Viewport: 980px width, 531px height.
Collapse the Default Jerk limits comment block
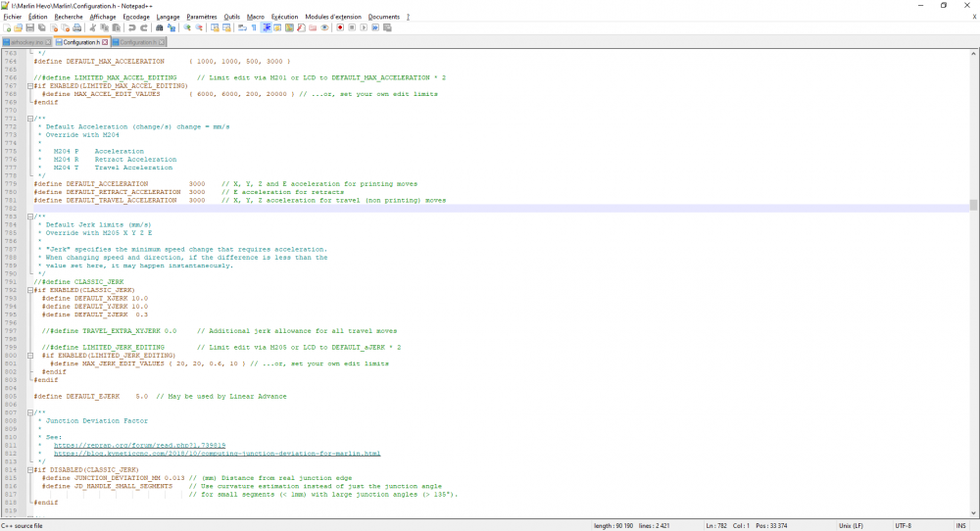tap(30, 217)
